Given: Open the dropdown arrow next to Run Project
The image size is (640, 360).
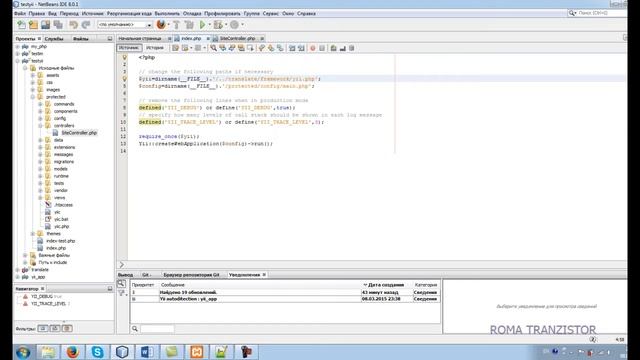Looking at the screenshot, I should tap(210, 25).
